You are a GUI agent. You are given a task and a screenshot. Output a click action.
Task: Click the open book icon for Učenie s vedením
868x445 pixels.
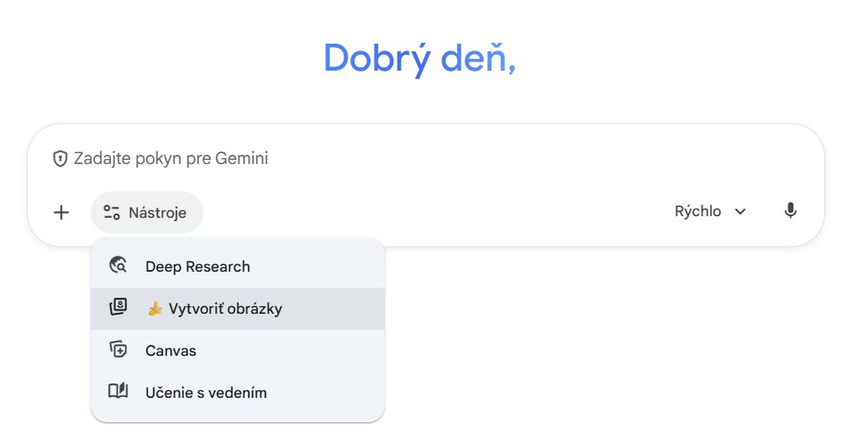(x=118, y=392)
